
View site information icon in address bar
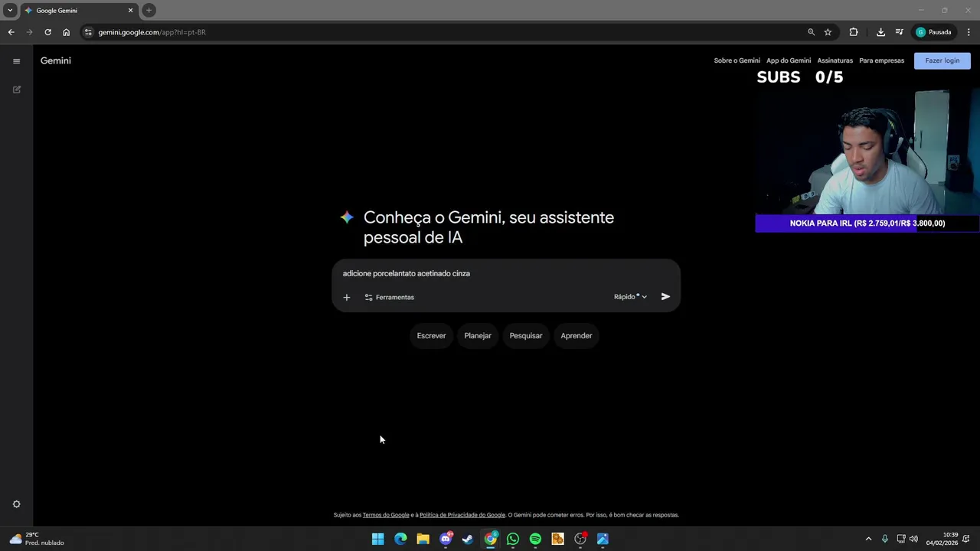88,32
